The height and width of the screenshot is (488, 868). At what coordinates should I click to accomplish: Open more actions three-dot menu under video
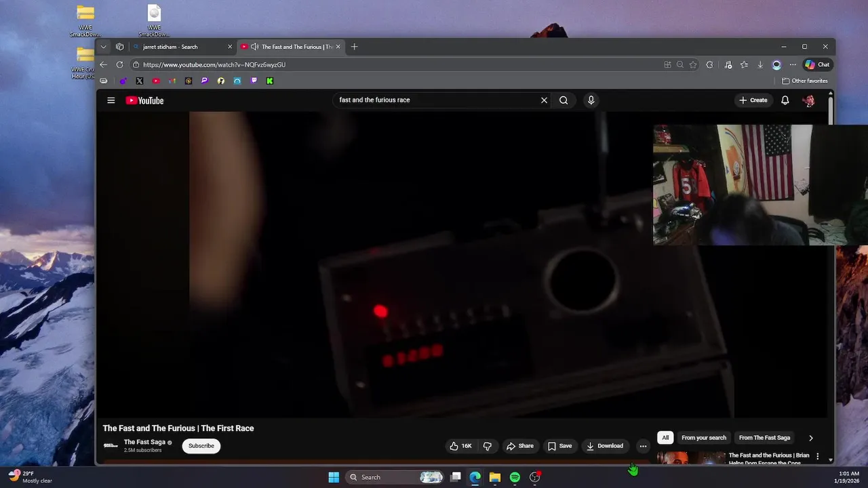pos(643,446)
